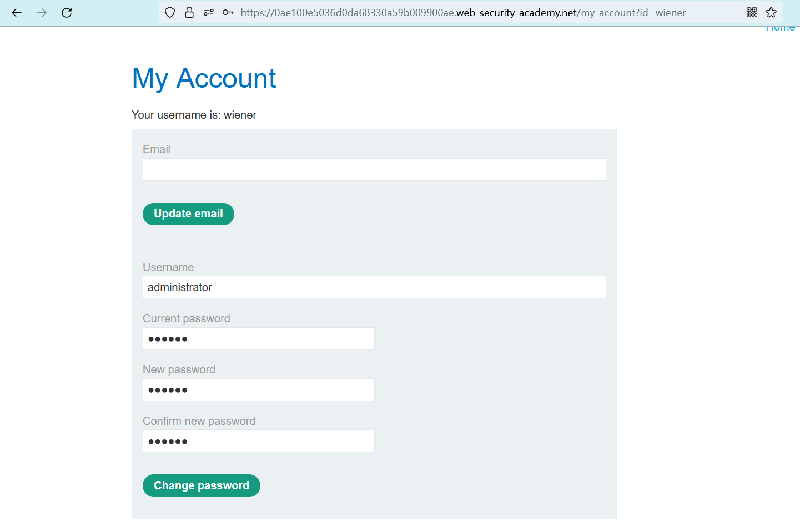Focus the Confirm new password field

(x=259, y=441)
